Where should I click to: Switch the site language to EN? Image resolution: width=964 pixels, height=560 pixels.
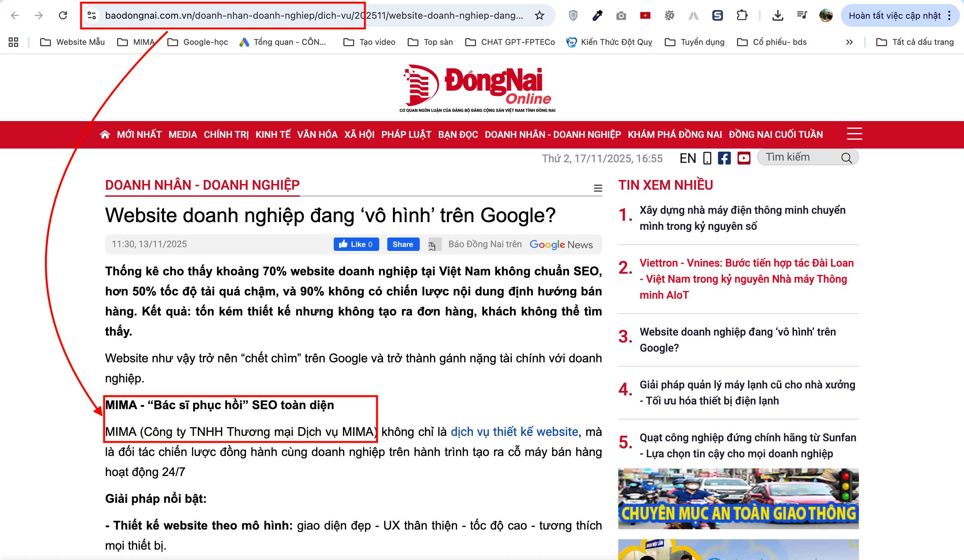[x=688, y=158]
